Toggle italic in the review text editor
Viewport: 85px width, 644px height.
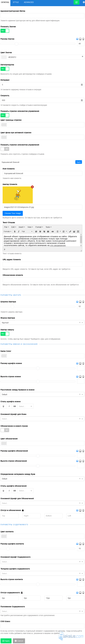[18, 232]
